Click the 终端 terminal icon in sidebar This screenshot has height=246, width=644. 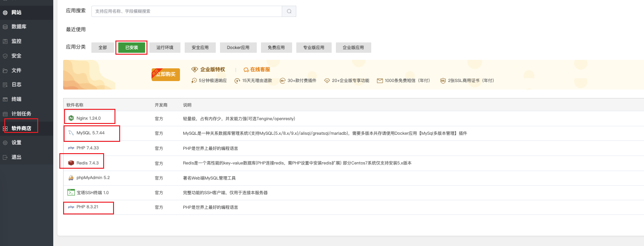pos(5,99)
